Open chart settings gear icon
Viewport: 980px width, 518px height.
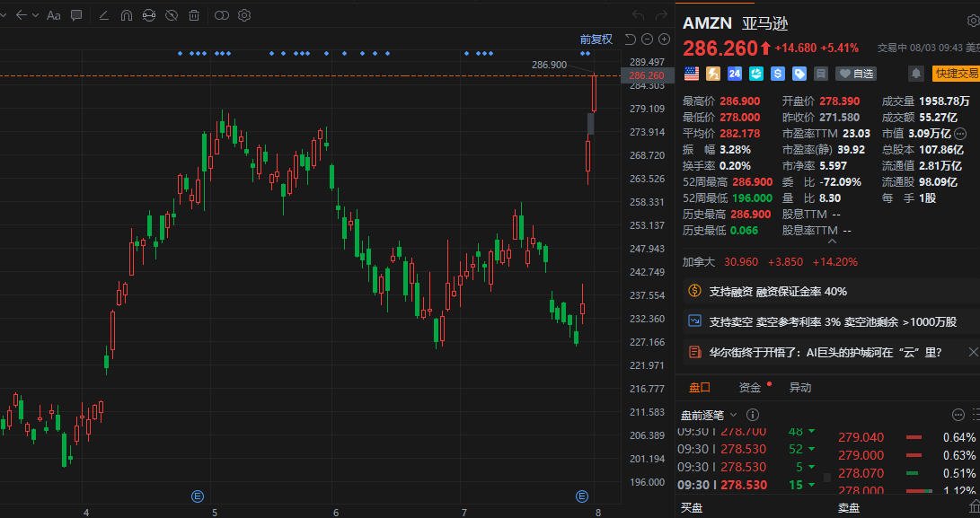(x=244, y=15)
